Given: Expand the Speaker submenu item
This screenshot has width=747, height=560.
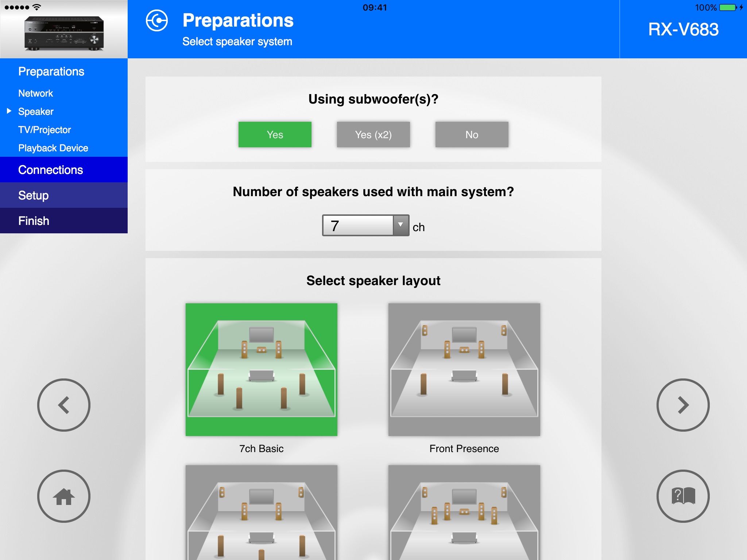Looking at the screenshot, I should coord(8,111).
